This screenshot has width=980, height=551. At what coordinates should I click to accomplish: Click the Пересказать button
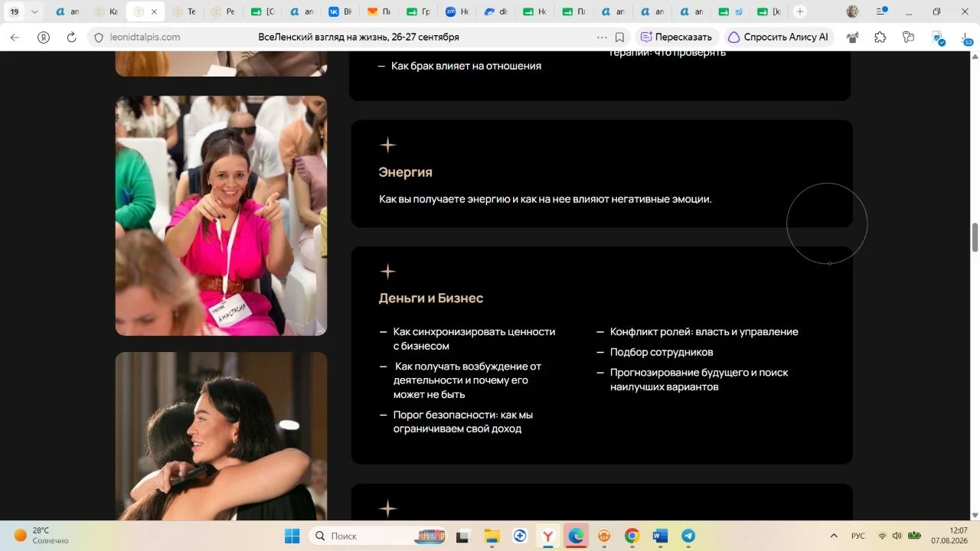[677, 37]
